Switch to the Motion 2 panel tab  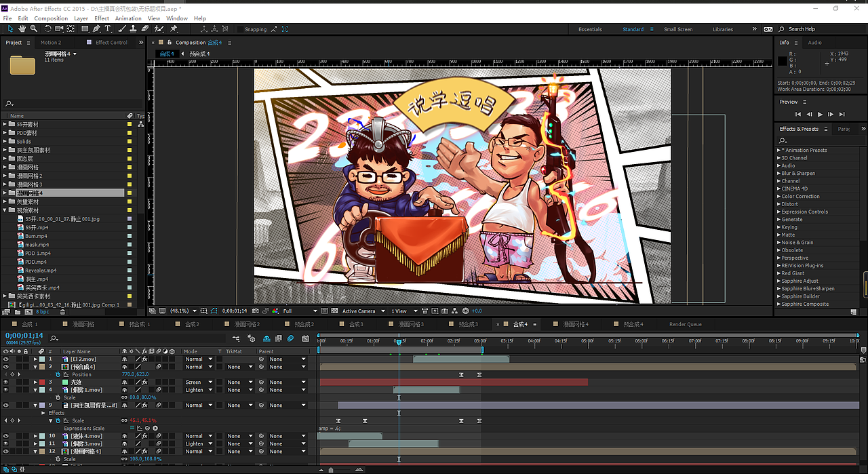pyautogui.click(x=50, y=43)
